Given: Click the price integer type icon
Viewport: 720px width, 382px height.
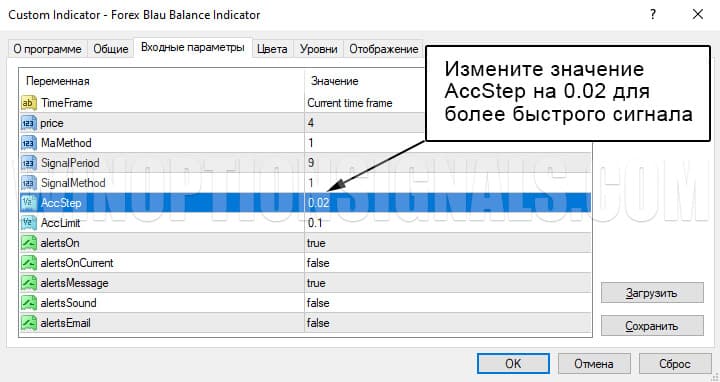Looking at the screenshot, I should click(x=28, y=123).
